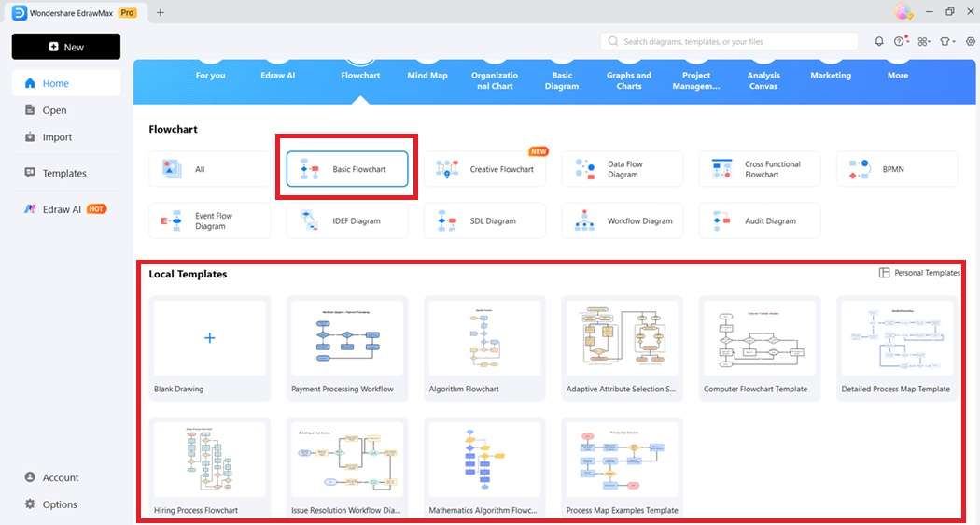Click the Open sidebar menu item
The height and width of the screenshot is (525, 980).
click(65, 110)
